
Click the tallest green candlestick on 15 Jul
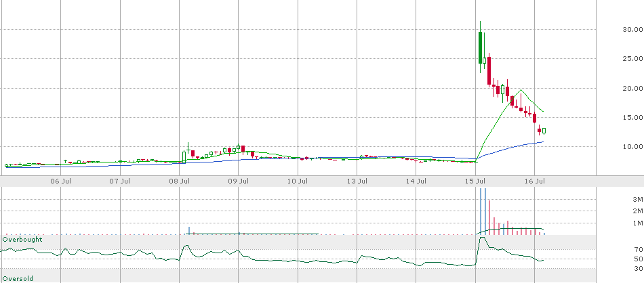[x=480, y=47]
